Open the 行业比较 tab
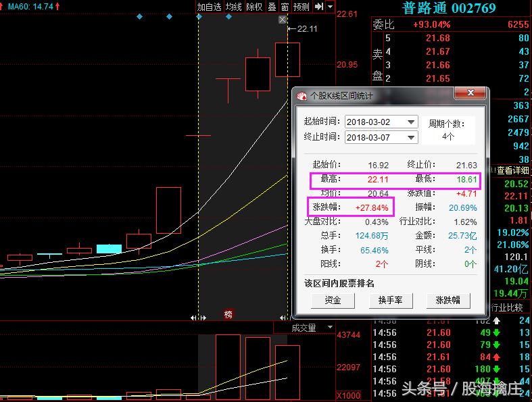The height and width of the screenshot is (402, 532). click(507, 307)
